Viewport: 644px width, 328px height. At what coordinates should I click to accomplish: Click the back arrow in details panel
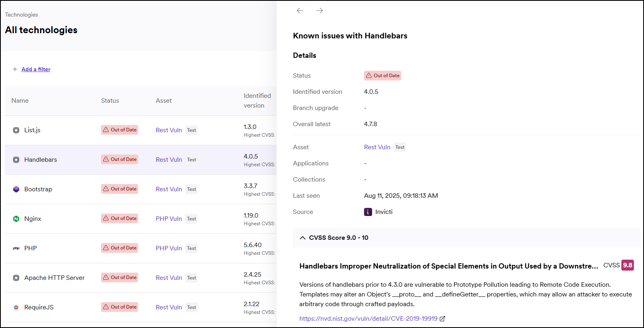tap(300, 11)
